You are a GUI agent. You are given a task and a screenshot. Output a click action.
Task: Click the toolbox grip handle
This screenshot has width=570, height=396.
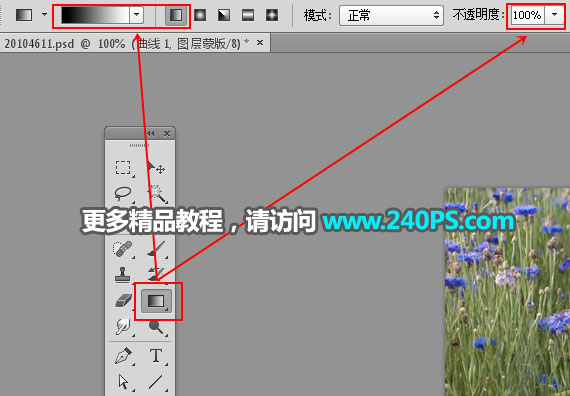click(x=139, y=145)
